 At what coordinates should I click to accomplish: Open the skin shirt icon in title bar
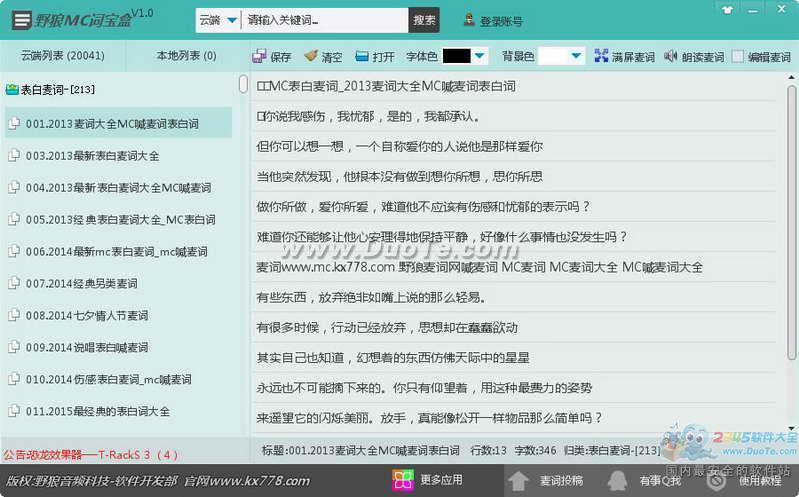click(x=727, y=10)
